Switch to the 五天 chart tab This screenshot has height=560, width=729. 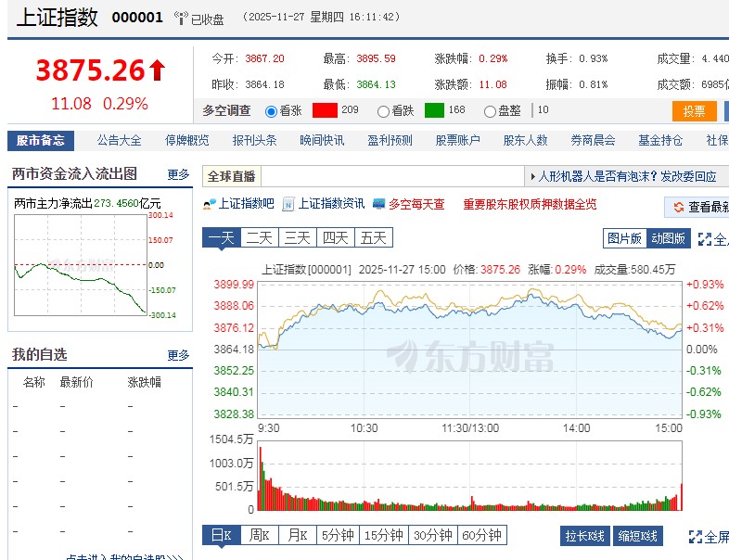(374, 238)
